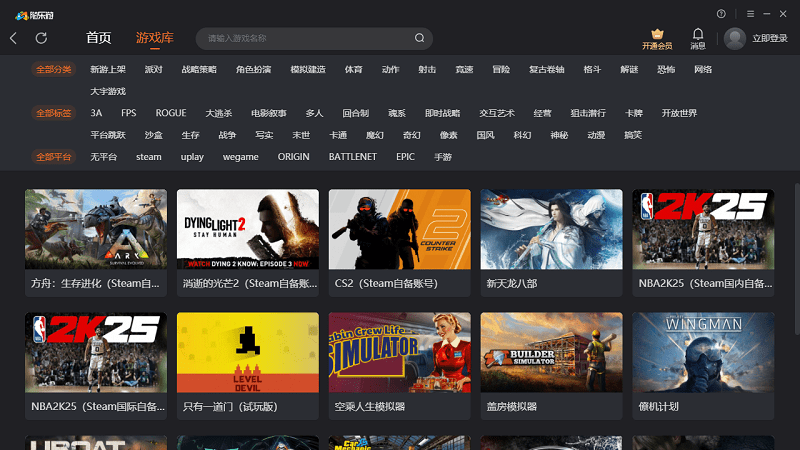This screenshot has height=450, width=800.
Task: Refresh the page with reload icon
Action: [41, 38]
